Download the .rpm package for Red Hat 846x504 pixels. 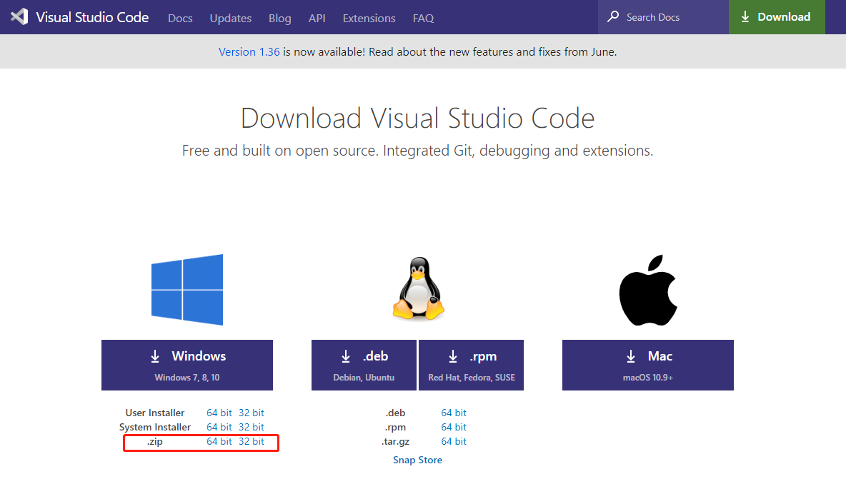coord(472,365)
